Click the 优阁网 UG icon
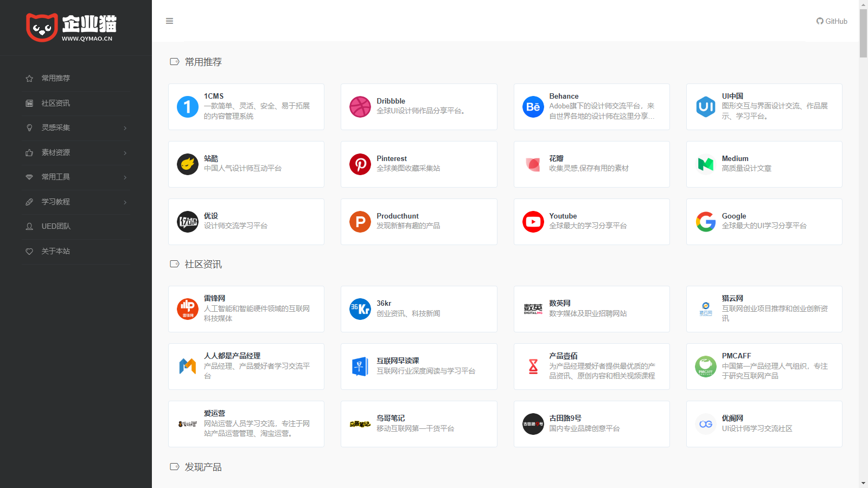 [x=706, y=424]
